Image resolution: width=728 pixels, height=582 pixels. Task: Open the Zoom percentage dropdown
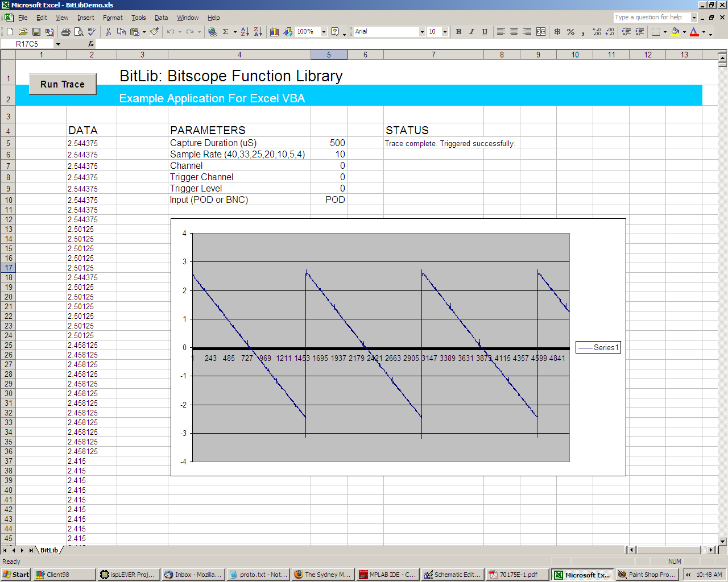(x=324, y=32)
